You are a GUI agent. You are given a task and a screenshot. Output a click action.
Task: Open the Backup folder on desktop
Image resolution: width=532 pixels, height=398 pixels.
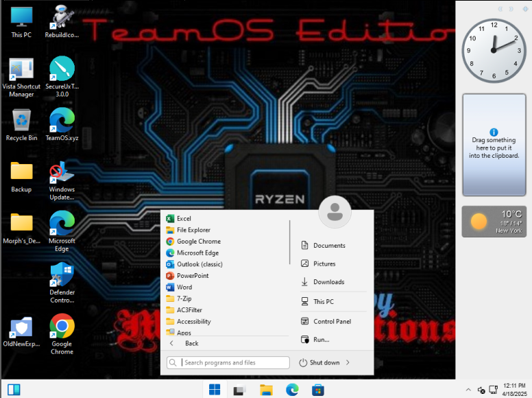point(21,177)
